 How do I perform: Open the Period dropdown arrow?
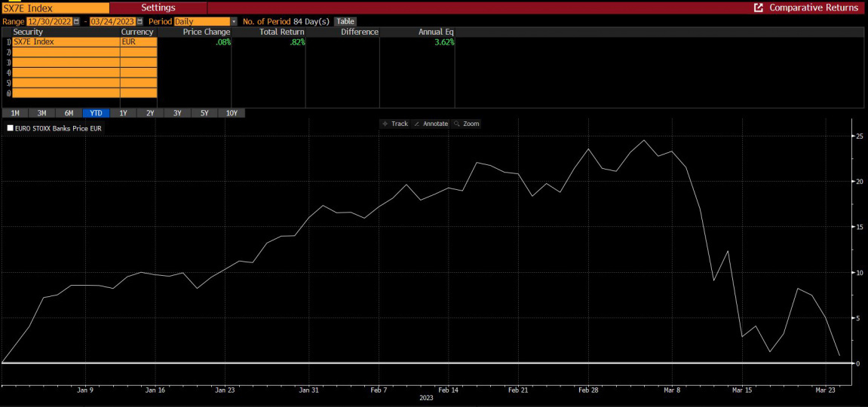[x=234, y=22]
